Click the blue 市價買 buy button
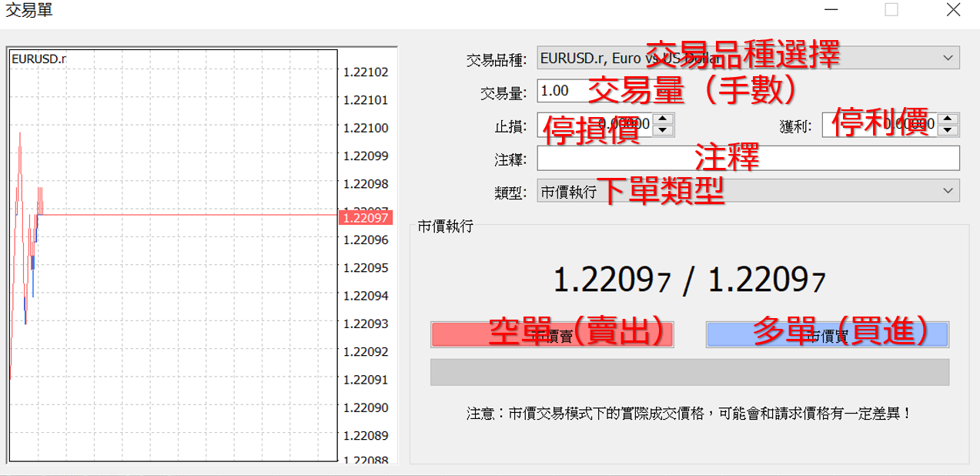 click(x=828, y=335)
